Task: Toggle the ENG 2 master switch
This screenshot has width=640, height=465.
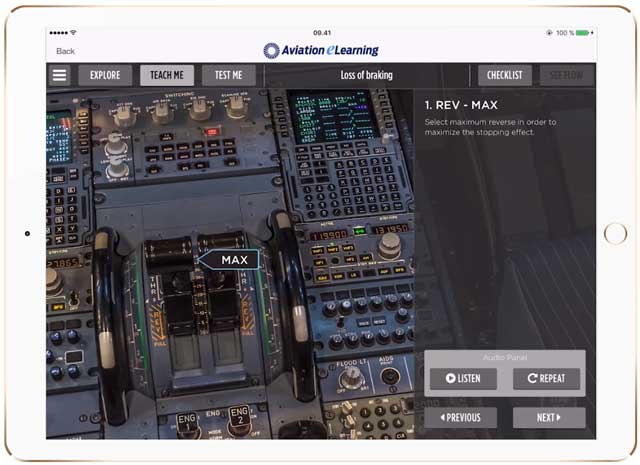Action: (238, 417)
